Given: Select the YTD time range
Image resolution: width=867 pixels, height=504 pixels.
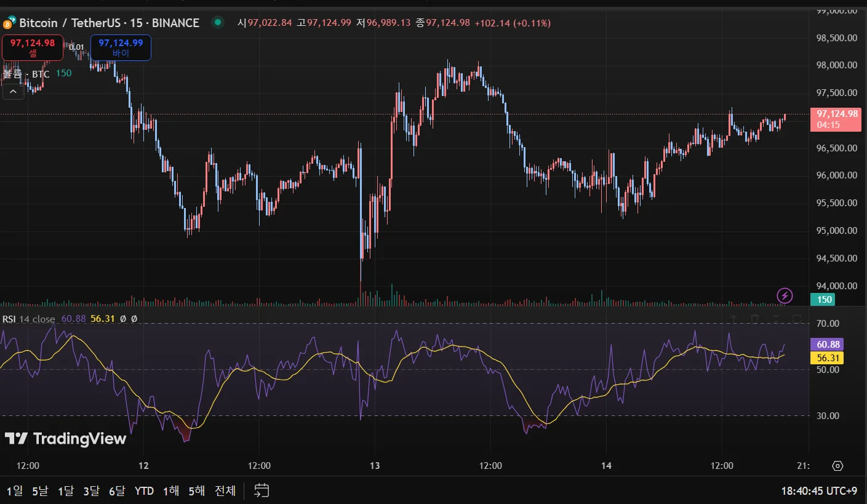Looking at the screenshot, I should click(144, 491).
